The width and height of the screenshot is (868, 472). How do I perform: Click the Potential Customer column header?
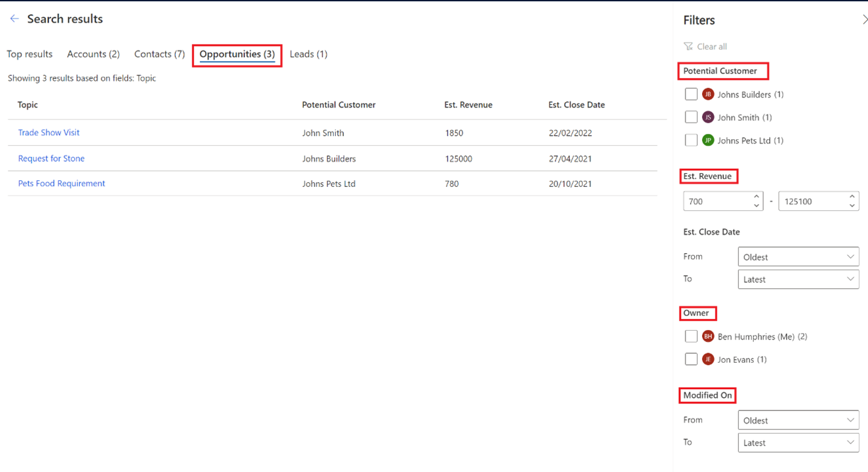click(x=339, y=105)
